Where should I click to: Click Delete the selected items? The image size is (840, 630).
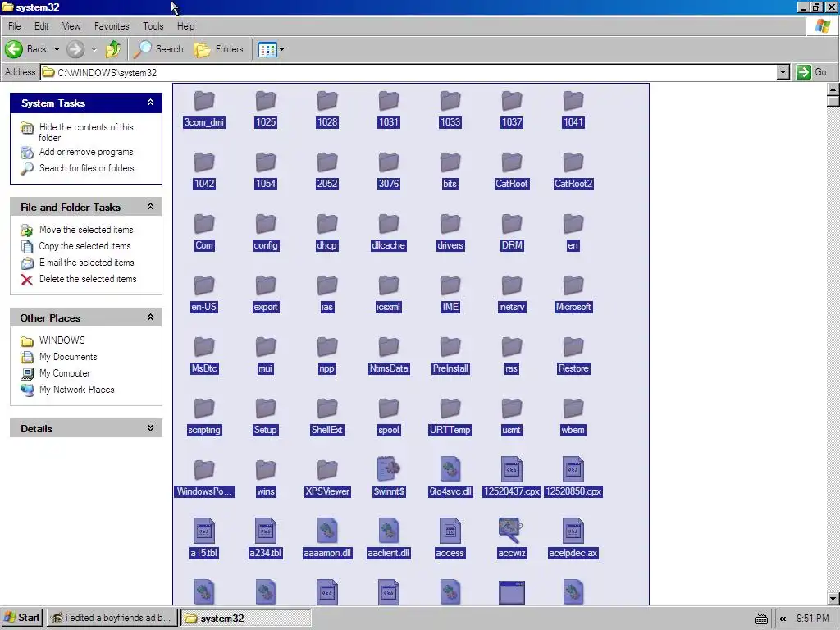point(87,279)
